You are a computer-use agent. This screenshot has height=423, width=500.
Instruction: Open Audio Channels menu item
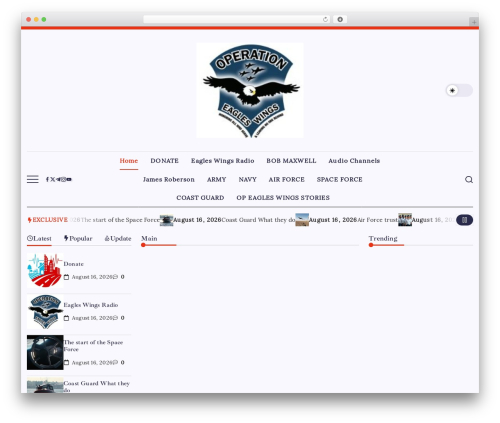[x=354, y=161]
